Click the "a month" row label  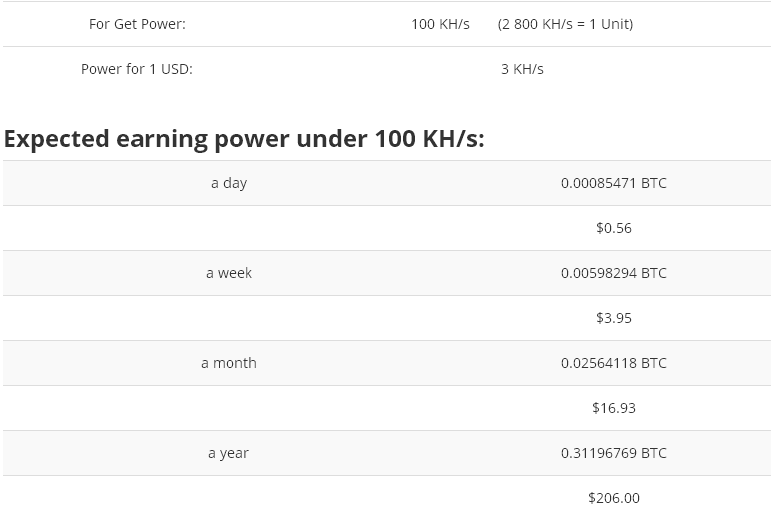pyautogui.click(x=229, y=363)
